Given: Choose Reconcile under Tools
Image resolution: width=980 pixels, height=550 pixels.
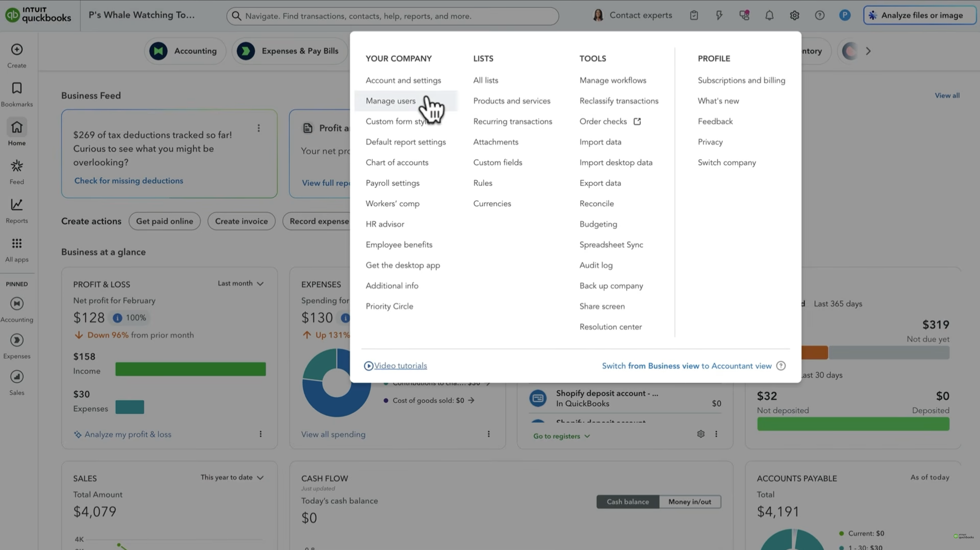Looking at the screenshot, I should coord(596,204).
